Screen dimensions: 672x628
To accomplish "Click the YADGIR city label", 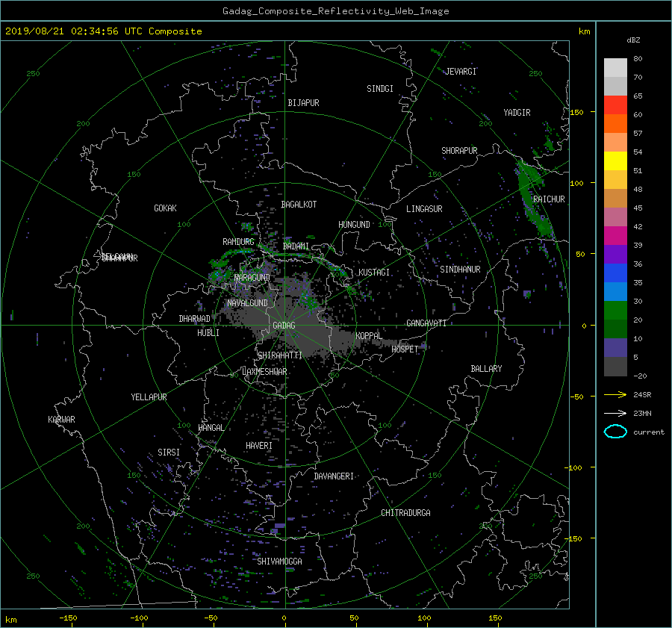I will pos(517,113).
